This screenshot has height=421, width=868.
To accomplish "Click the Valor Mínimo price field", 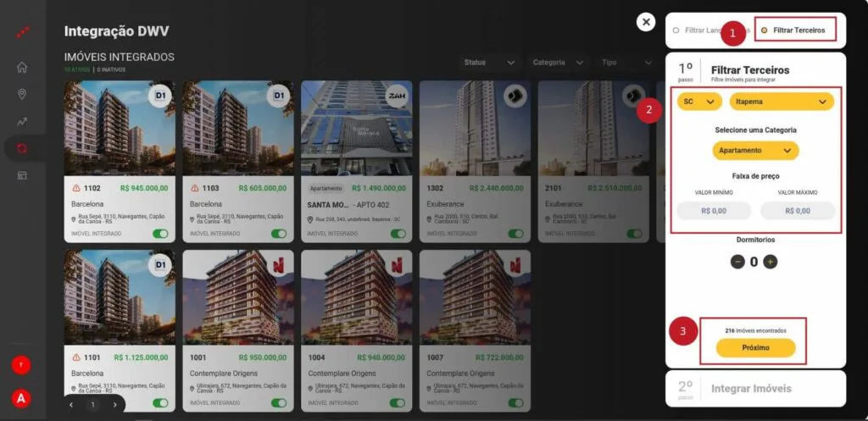I will [714, 211].
